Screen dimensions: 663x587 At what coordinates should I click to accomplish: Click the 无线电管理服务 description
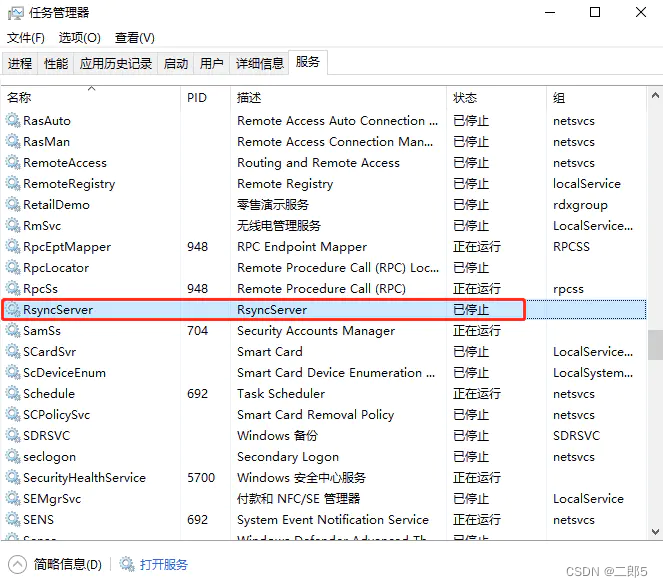click(x=278, y=225)
